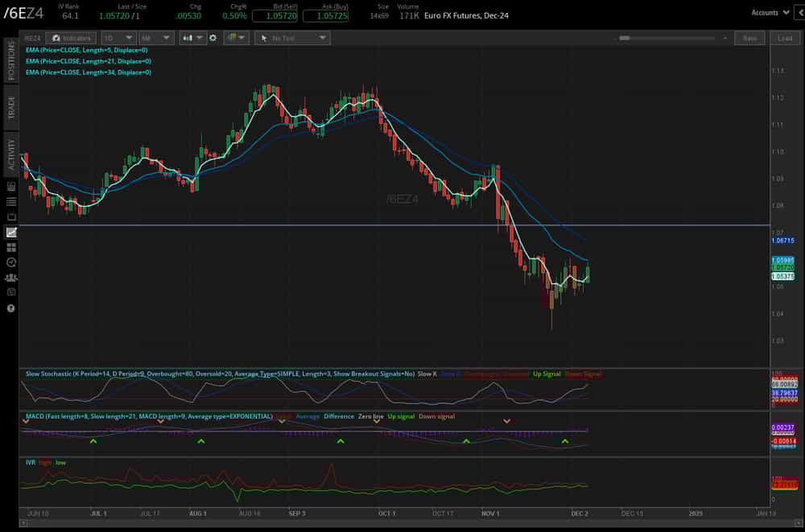Click the community people icon in sidebar
Screen dimensions: 805x532
point(10,277)
